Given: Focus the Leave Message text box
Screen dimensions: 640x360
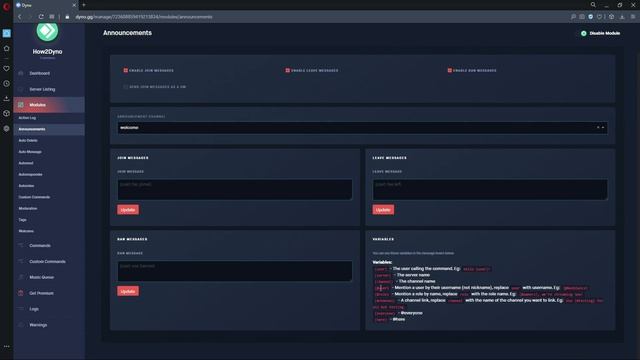Looking at the screenshot, I should pyautogui.click(x=490, y=189).
